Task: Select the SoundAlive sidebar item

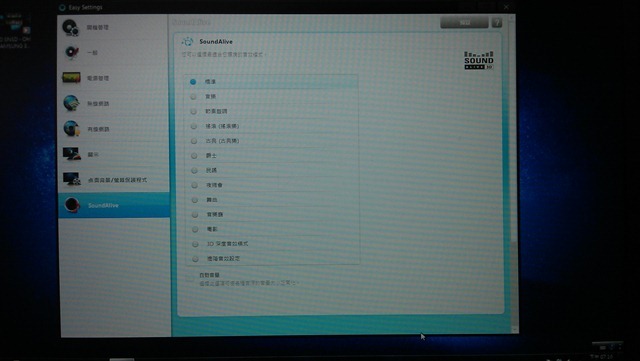Action: click(x=113, y=205)
